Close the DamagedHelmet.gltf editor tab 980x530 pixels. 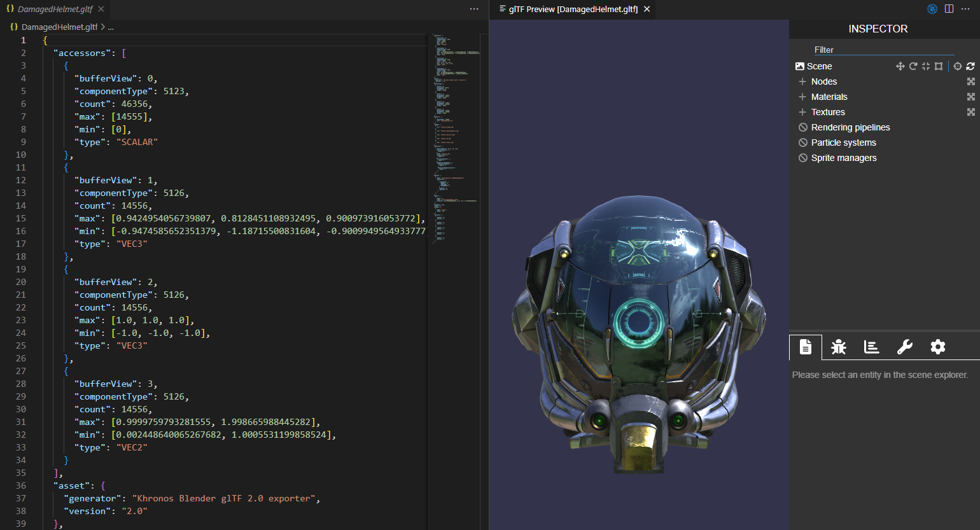click(101, 9)
